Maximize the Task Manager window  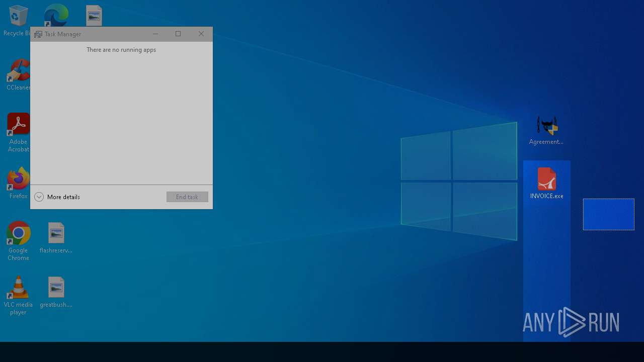pyautogui.click(x=178, y=34)
